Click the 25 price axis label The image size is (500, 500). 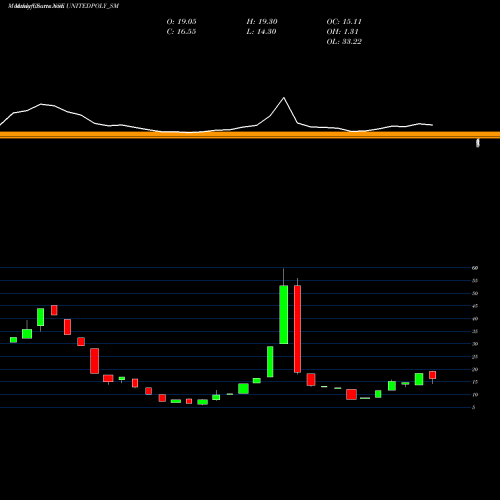475,357
